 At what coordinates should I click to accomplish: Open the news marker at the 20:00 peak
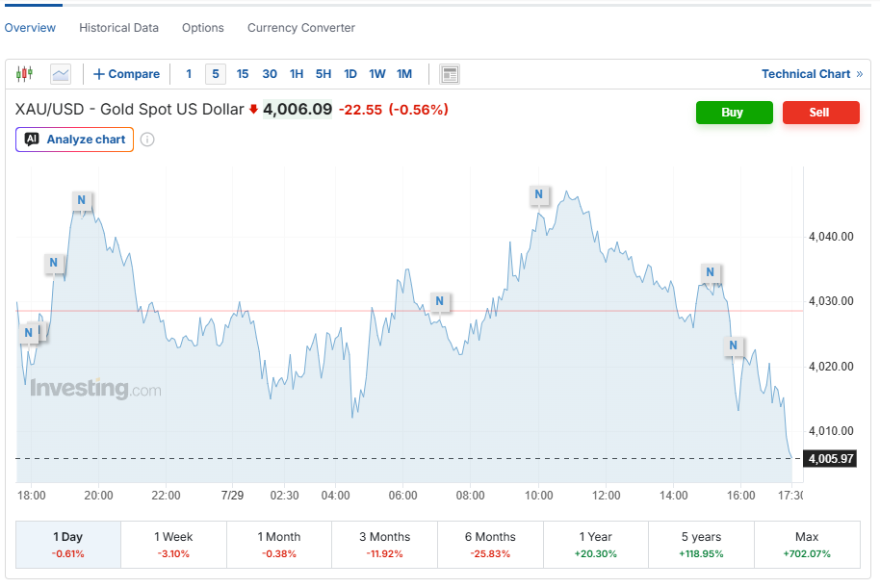pyautogui.click(x=82, y=200)
